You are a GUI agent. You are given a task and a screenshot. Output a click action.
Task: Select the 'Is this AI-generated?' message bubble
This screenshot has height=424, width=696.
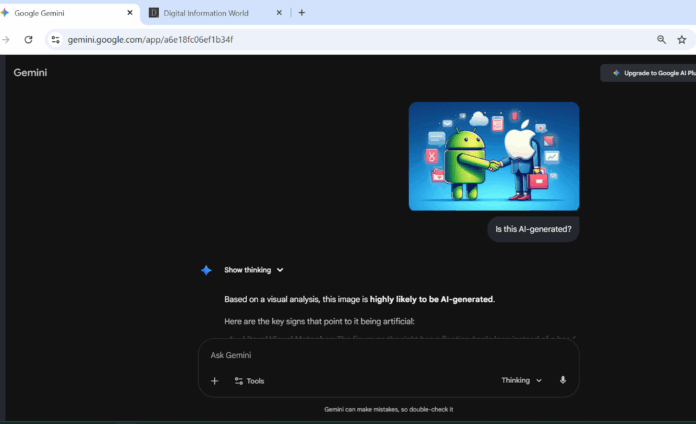tap(533, 229)
